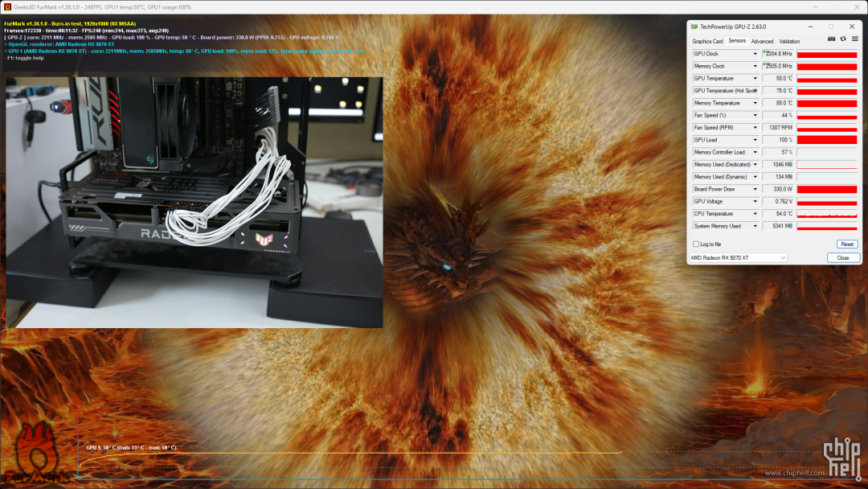Image resolution: width=868 pixels, height=489 pixels.
Task: Click the GPU Temperature value 50.0 °C
Action: tap(778, 79)
